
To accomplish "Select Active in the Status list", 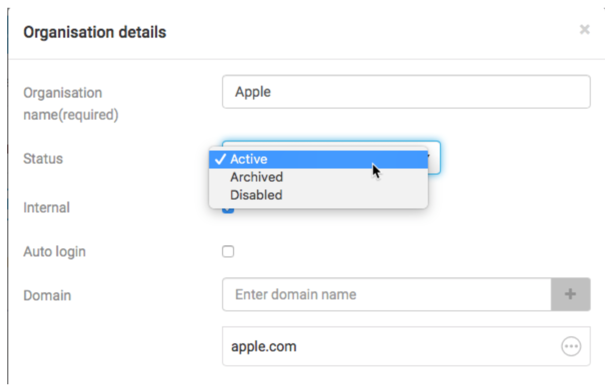I will 318,159.
